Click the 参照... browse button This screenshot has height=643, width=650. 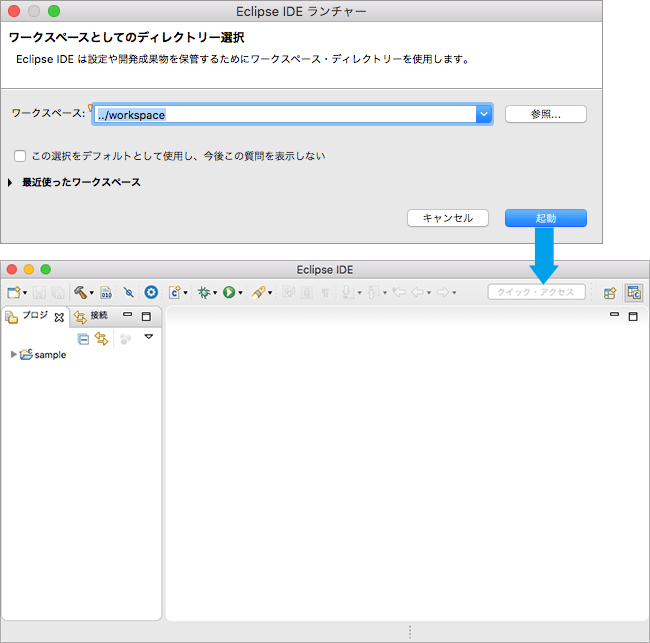point(546,114)
